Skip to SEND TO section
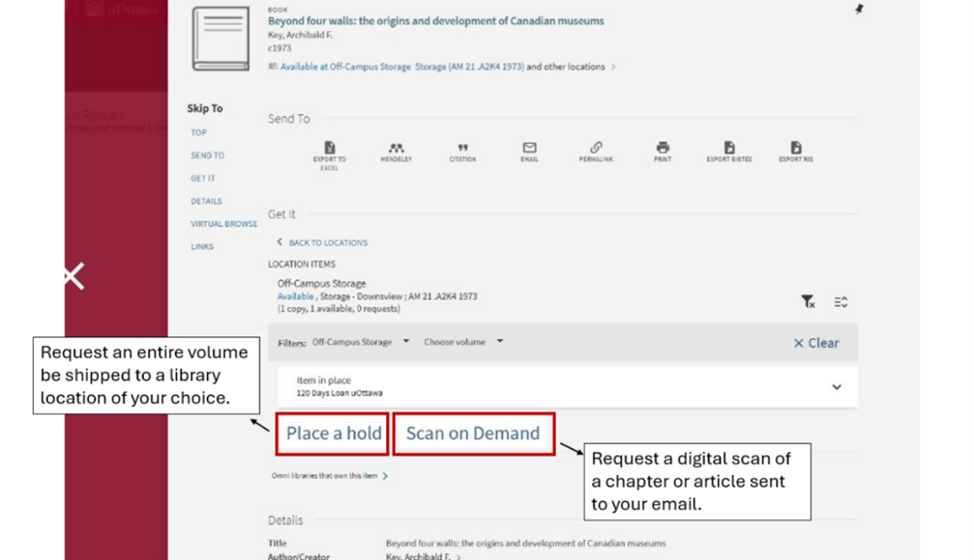This screenshot has width=974, height=560. coord(207,155)
